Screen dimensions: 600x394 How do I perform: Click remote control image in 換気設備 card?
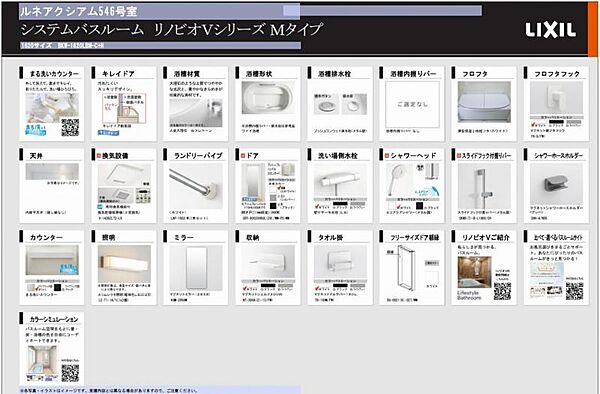coord(144,195)
